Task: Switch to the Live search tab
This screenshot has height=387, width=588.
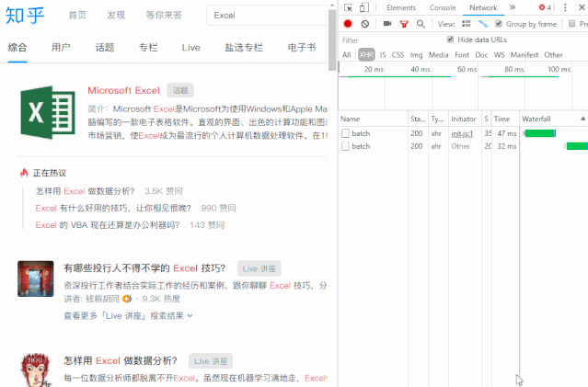Action: (190, 48)
